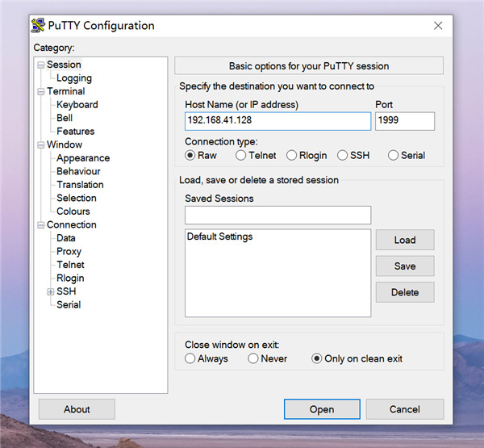484x448 pixels.
Task: Click the Load button
Action: click(x=405, y=240)
